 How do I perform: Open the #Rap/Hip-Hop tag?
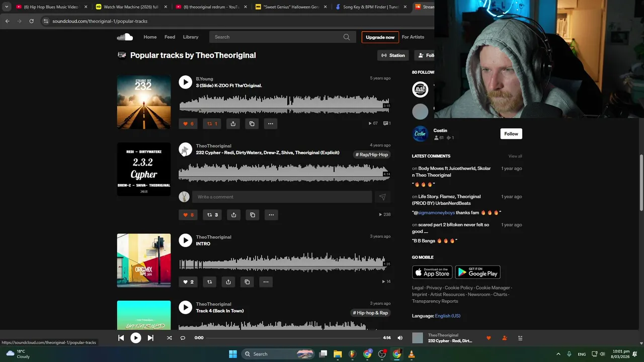[372, 155]
